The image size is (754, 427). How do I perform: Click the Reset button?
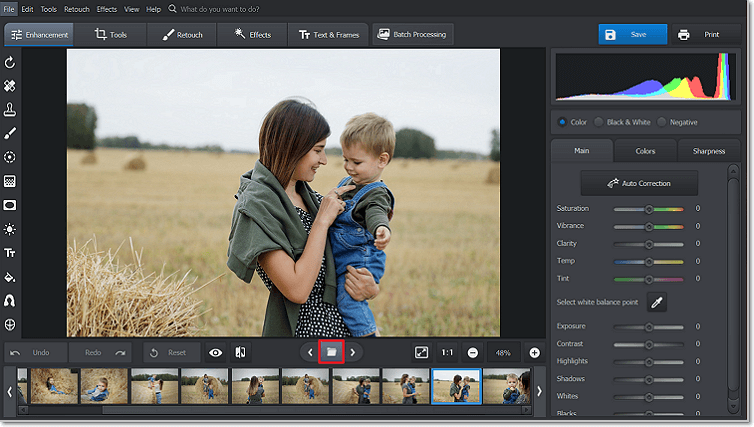coord(172,352)
